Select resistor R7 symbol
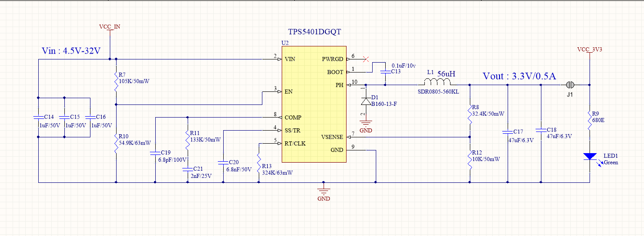The image size is (644, 236). tap(116, 81)
